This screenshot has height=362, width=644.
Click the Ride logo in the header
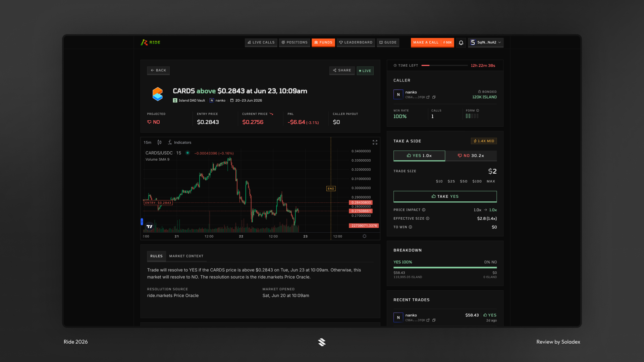pos(150,43)
